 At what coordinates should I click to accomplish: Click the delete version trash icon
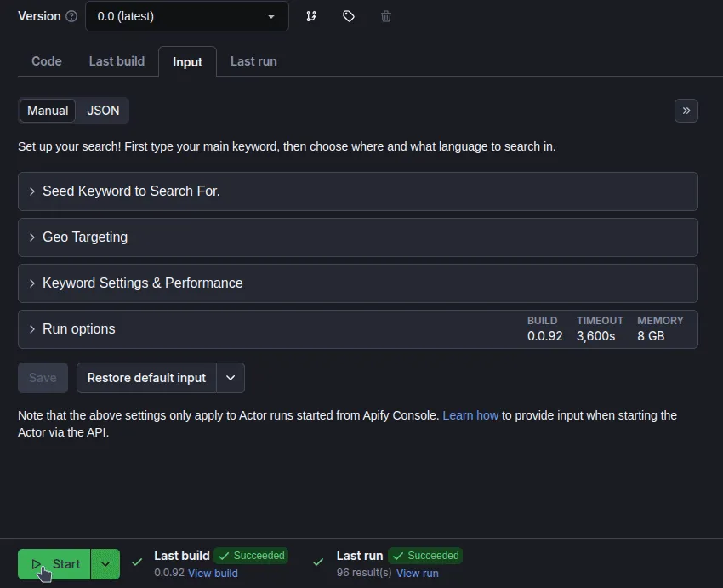[x=386, y=17]
